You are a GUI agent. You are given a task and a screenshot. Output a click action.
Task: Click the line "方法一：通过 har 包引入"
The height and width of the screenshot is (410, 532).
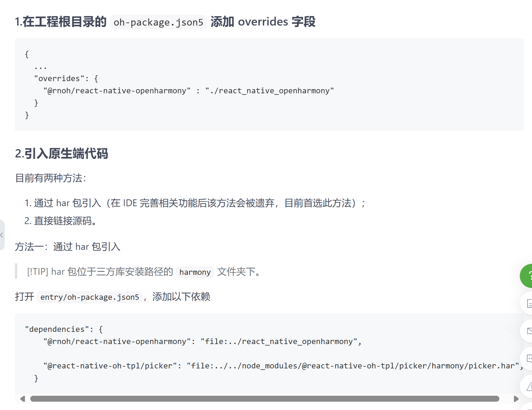pos(67,247)
